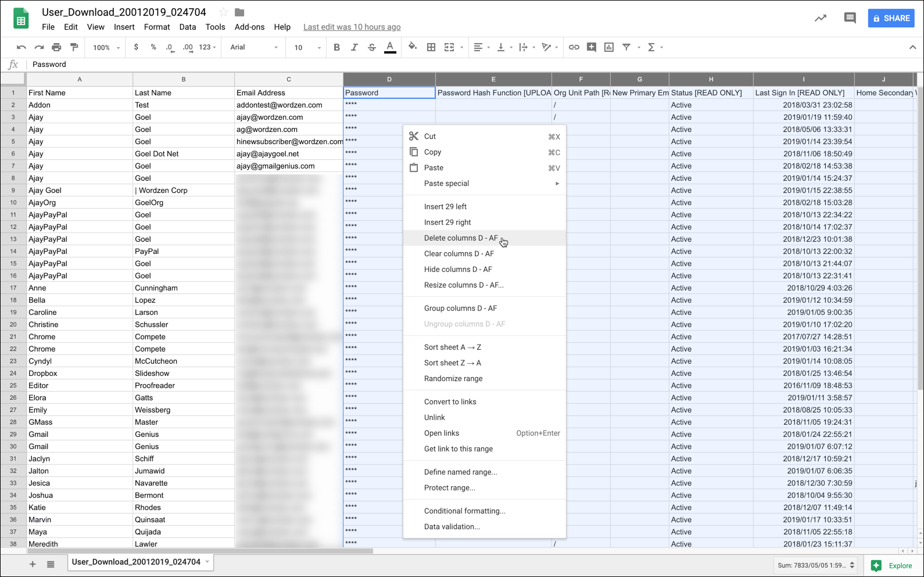Click the Undo arrow icon
Viewport: 924px width, 577px height.
(22, 48)
